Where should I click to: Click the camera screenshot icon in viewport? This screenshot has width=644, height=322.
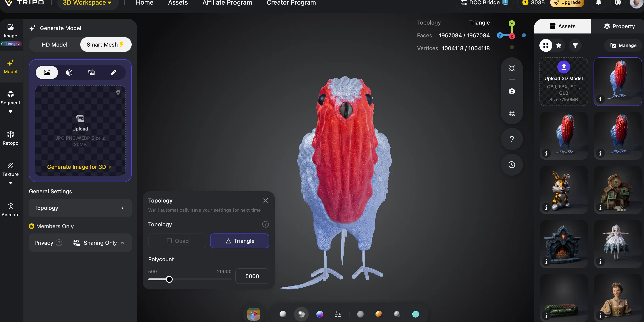tap(512, 91)
